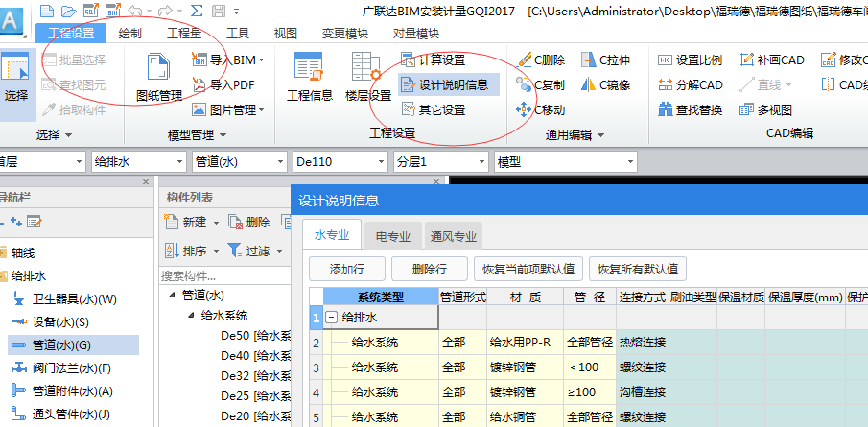Viewport: 868px width, 427px height.
Task: Switch to 绘制 ribbon tab
Action: [129, 34]
